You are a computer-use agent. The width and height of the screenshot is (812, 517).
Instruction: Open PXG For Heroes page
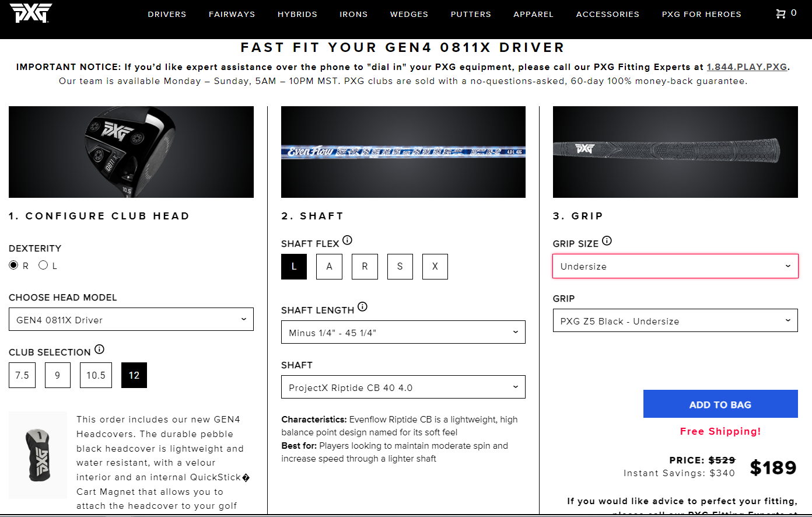[702, 14]
